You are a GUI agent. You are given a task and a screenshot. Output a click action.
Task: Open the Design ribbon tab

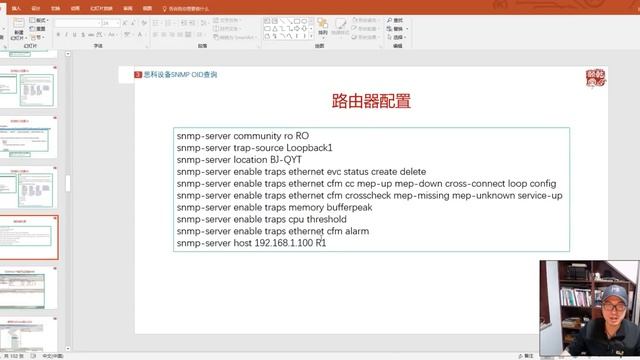pos(36,8)
